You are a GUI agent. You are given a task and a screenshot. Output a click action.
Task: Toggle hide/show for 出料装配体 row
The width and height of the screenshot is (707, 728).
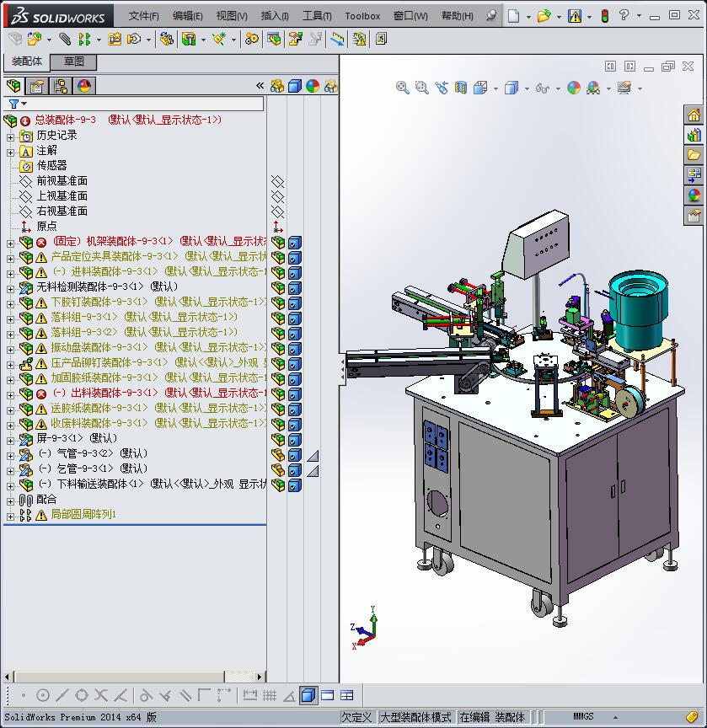click(277, 393)
